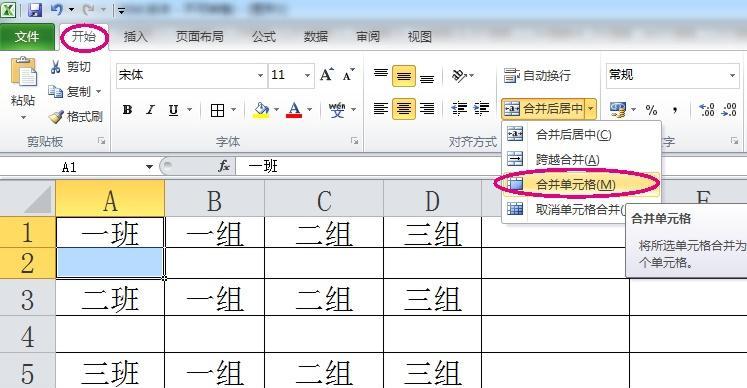The image size is (747, 388).
Task: Click the 格式刷 format painter
Action: click(76, 116)
